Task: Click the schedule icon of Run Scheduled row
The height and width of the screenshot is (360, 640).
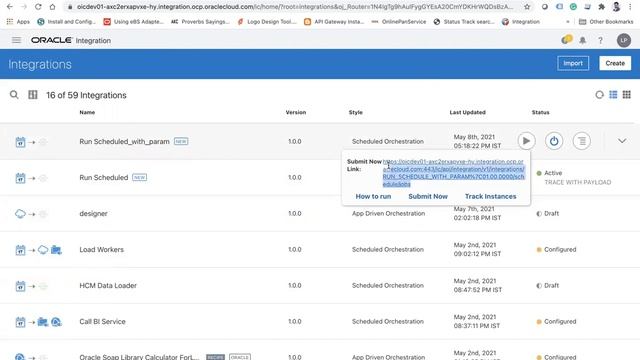Action: pos(20,178)
